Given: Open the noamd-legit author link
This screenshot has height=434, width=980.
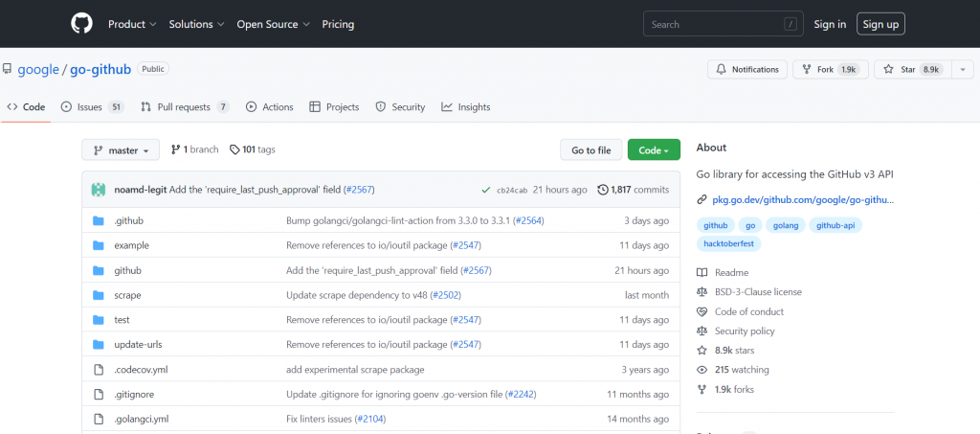Looking at the screenshot, I should [x=141, y=190].
